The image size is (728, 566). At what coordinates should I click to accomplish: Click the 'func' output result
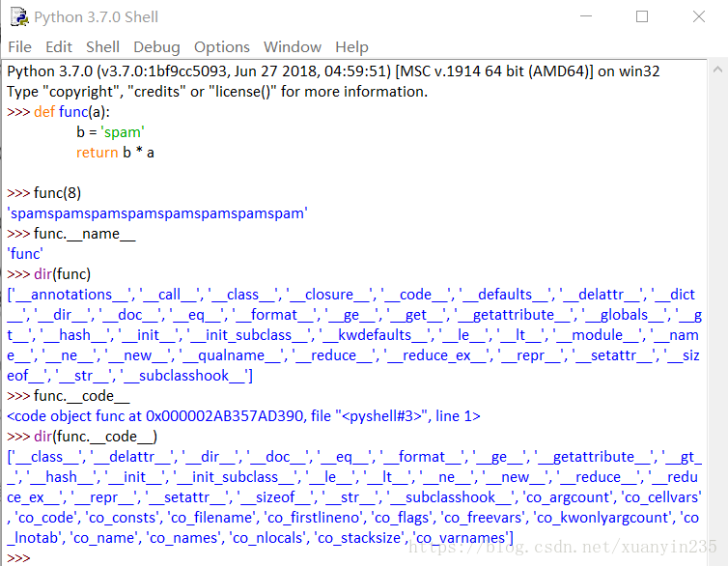pos(25,254)
